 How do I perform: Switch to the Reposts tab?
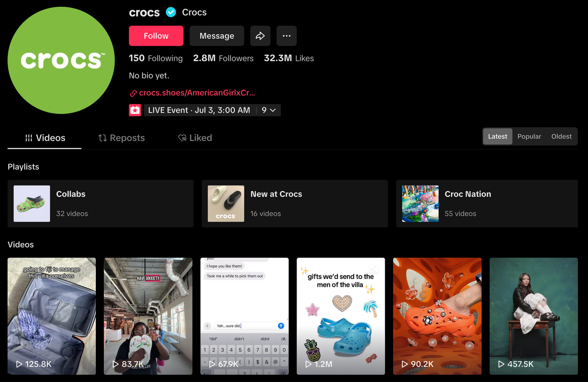(x=121, y=138)
